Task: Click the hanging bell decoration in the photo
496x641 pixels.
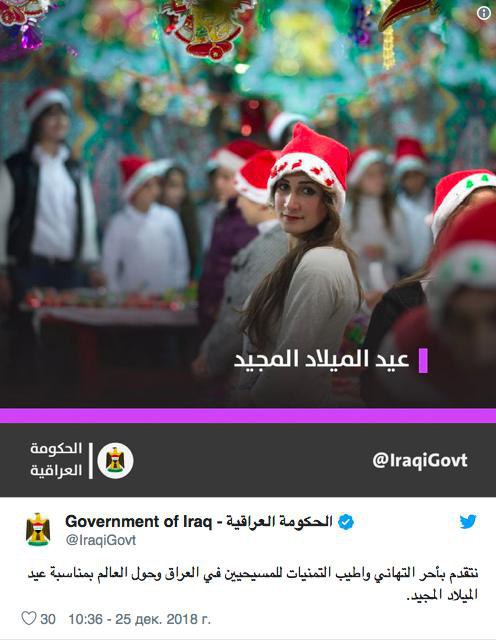Action: coord(206,29)
